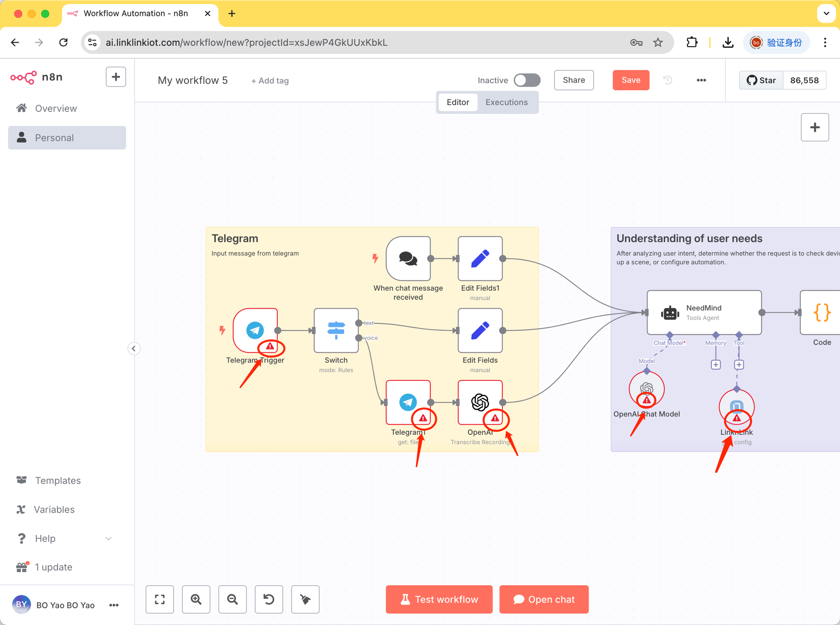Select the Code node
840x625 pixels.
point(821,313)
